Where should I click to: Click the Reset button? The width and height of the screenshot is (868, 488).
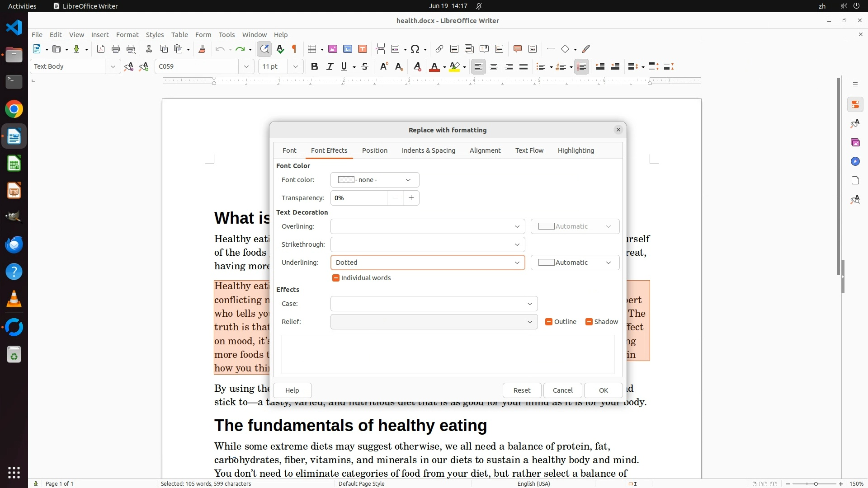click(522, 390)
